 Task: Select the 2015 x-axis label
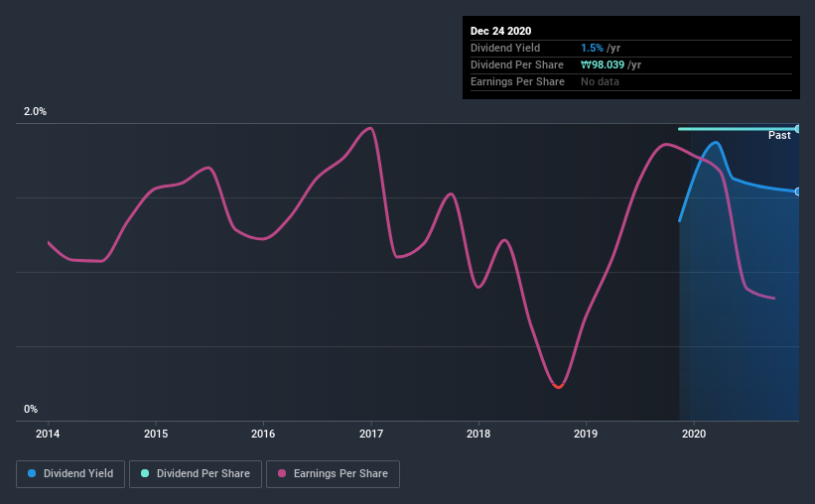pyautogui.click(x=156, y=434)
